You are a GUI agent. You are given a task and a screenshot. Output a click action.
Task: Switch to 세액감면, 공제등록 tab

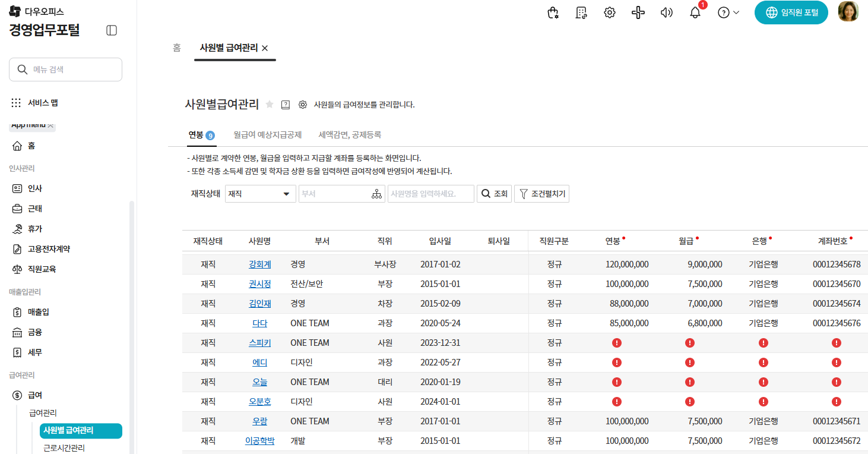350,134
